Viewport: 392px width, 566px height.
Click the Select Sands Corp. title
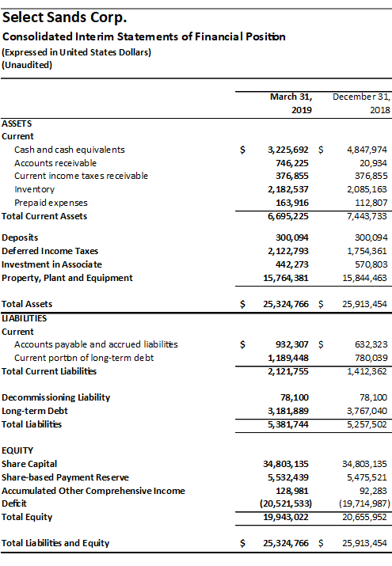pos(65,17)
